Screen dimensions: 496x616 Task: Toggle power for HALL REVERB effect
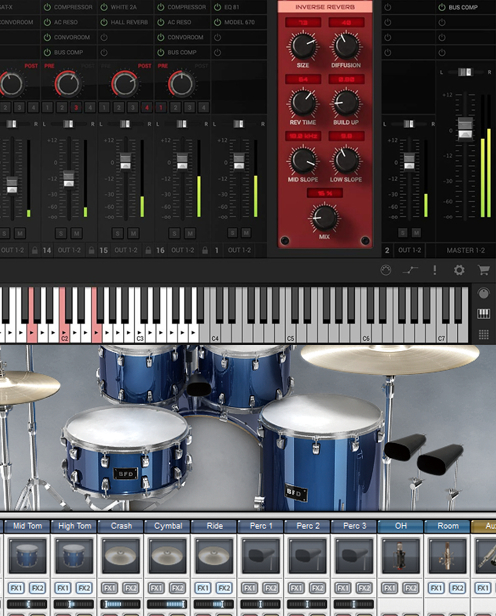click(x=104, y=22)
